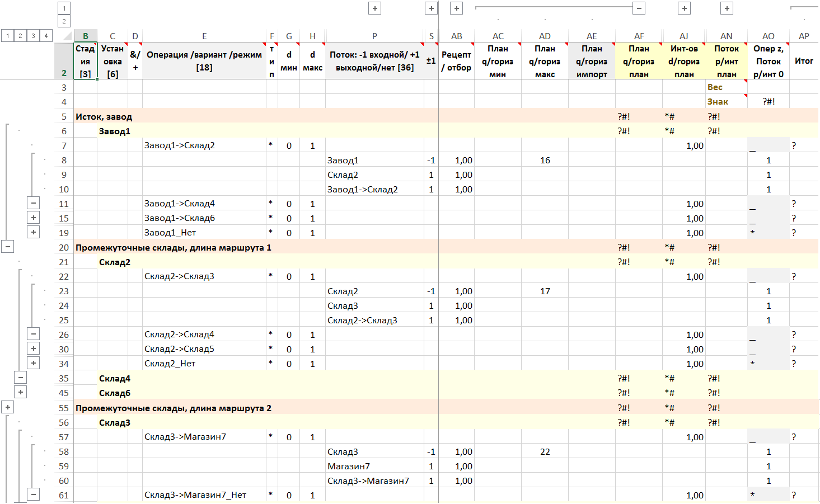Expand the row group beside row 55
This screenshot has height=504, width=820.
(8, 408)
